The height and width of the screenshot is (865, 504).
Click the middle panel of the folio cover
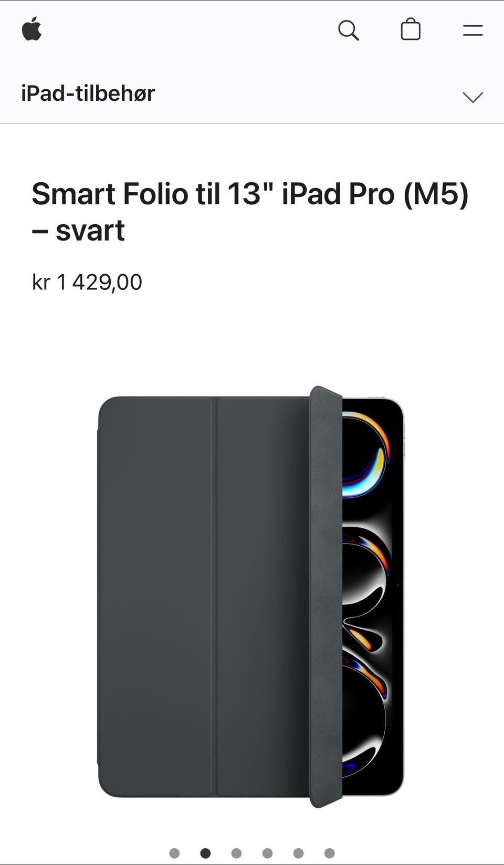[x=263, y=597]
